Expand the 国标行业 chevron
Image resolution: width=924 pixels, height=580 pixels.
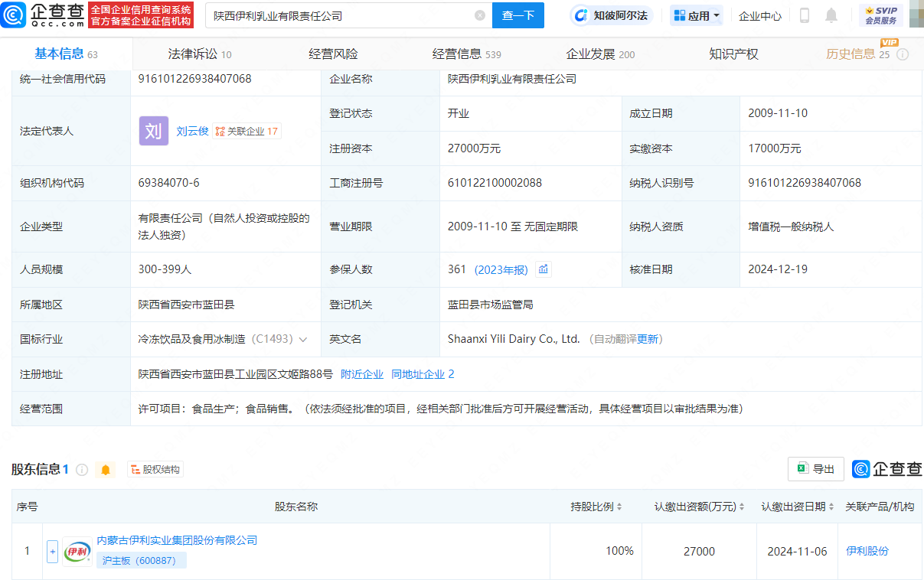tap(303, 339)
